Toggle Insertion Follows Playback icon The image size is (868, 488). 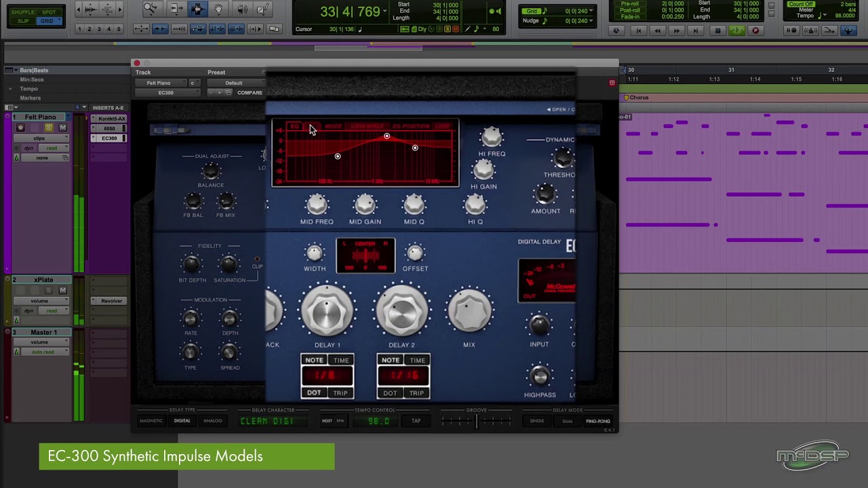click(x=255, y=29)
